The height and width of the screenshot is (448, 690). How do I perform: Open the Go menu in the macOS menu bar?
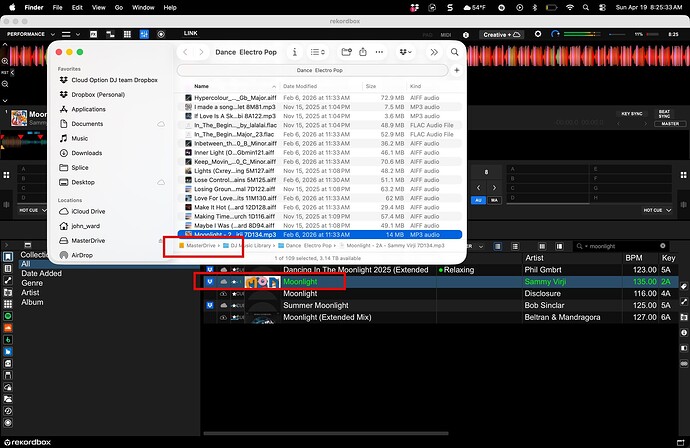coord(119,7)
